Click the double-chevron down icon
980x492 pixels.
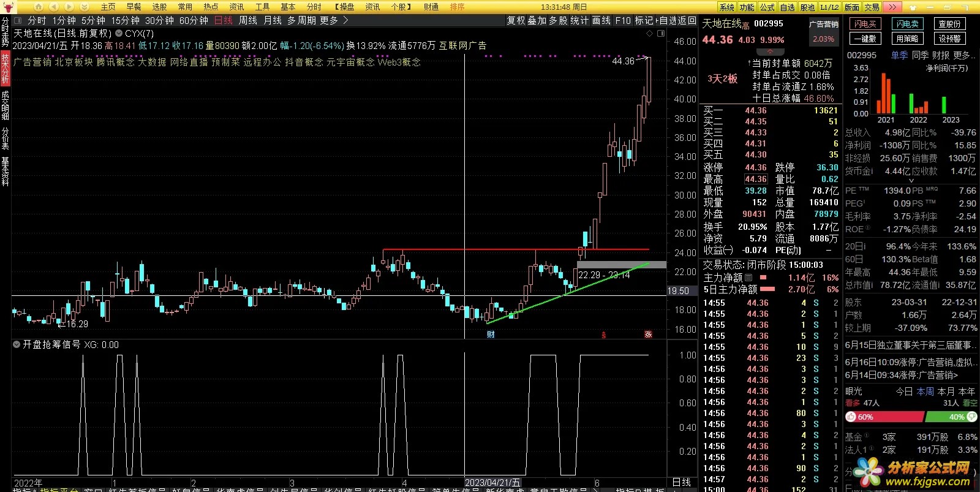coord(84,7)
